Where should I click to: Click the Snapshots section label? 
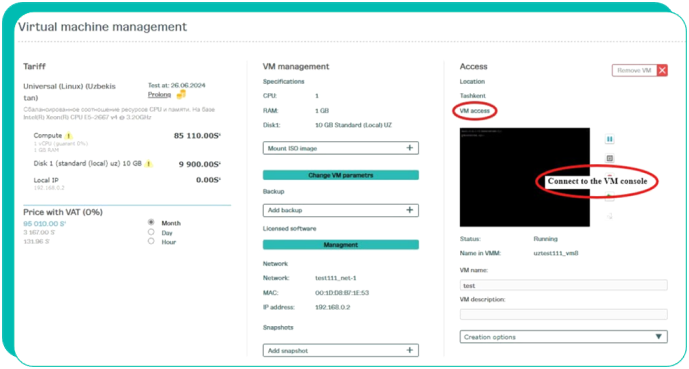[x=278, y=328]
